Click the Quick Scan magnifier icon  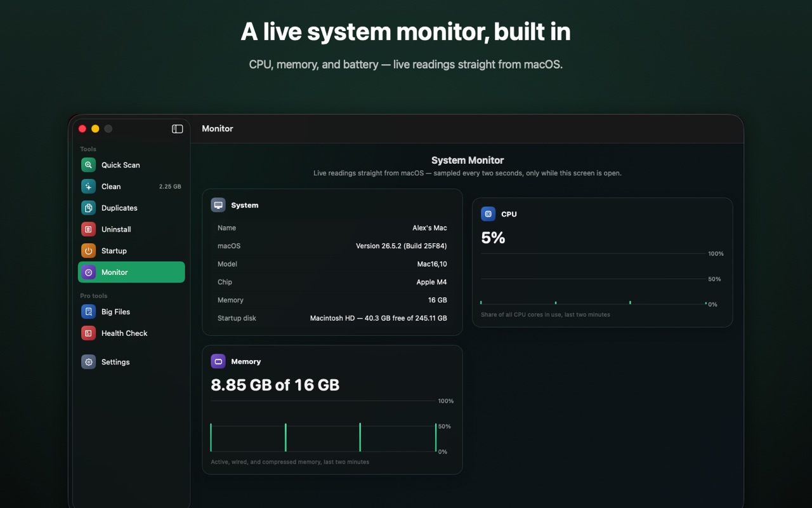(88, 165)
